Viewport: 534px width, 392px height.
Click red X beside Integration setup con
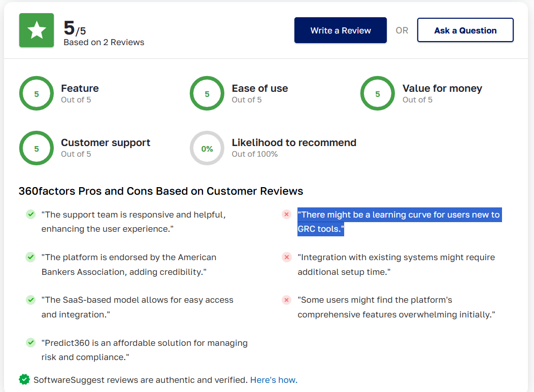pos(286,257)
